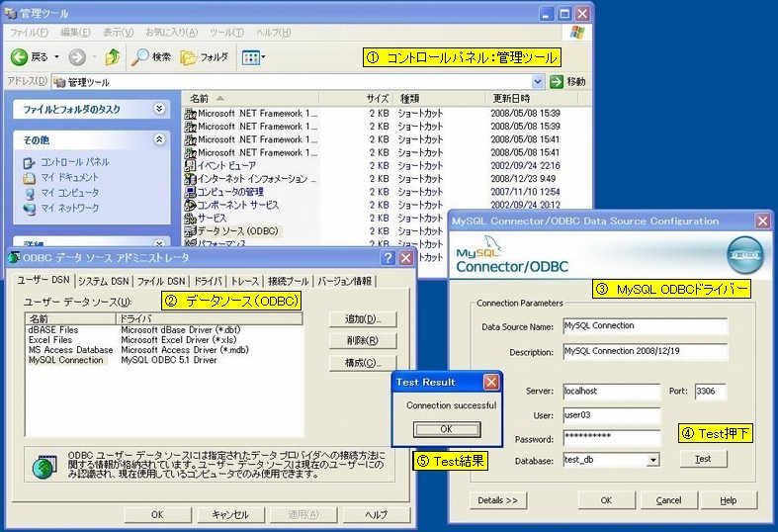Click the Forward arrow in the 管理ツール toolbar

tap(77, 57)
